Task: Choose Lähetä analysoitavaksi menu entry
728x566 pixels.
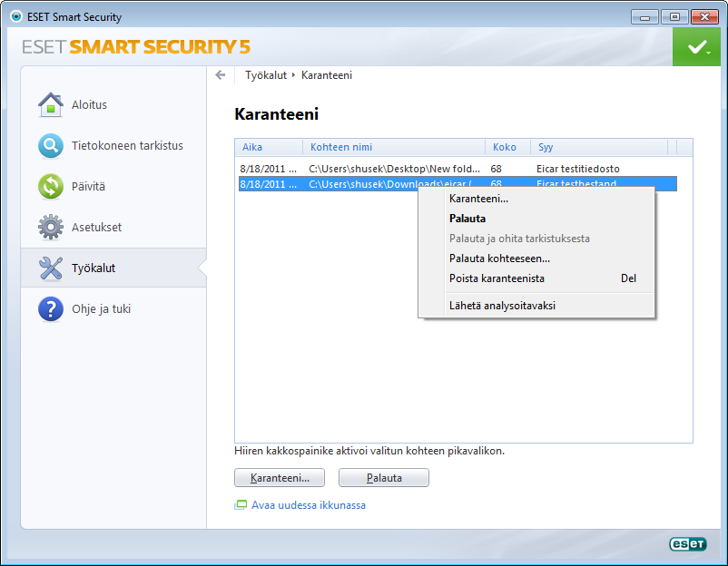Action: point(536,306)
